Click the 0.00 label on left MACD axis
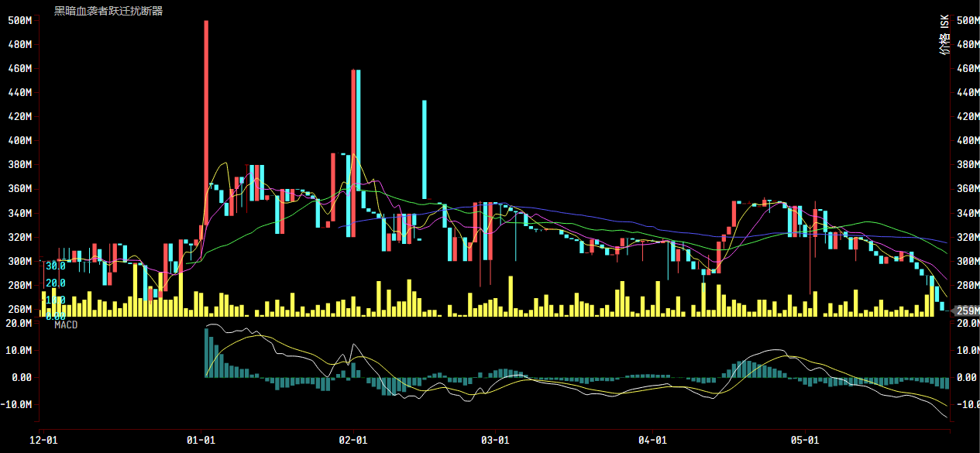Viewport: 980px width, 453px height. tap(21, 378)
